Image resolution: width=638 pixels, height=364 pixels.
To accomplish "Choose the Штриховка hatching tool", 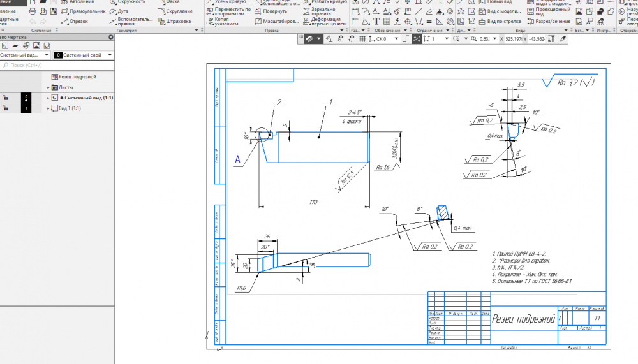I will click(174, 21).
